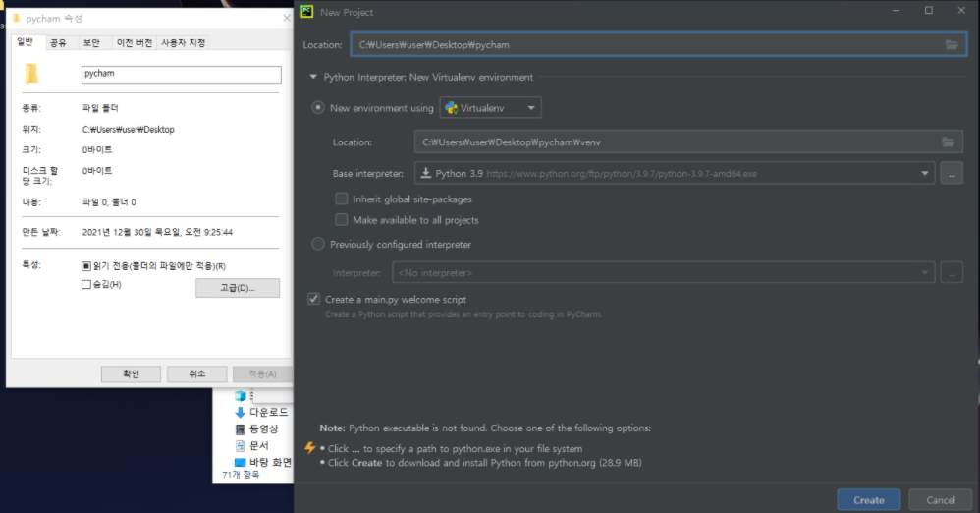
Task: Click the PyCharm logo icon in title bar
Action: tap(307, 11)
